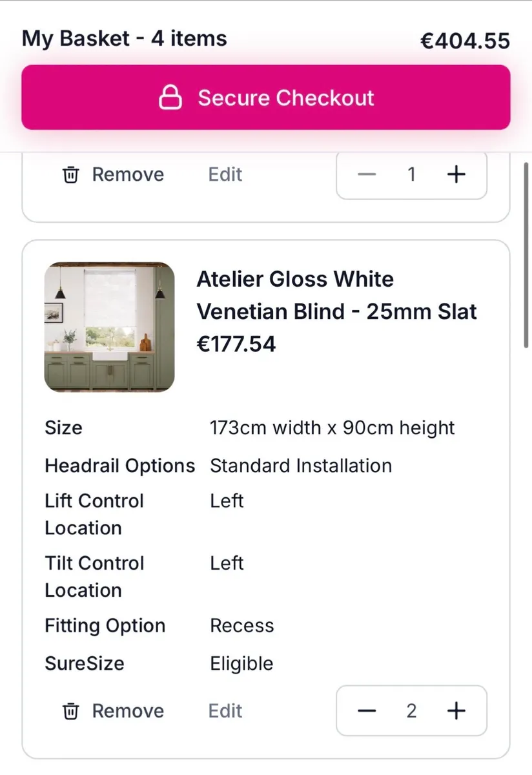Select the quantity field showing 2
Image resolution: width=532 pixels, height=775 pixels.
click(411, 711)
